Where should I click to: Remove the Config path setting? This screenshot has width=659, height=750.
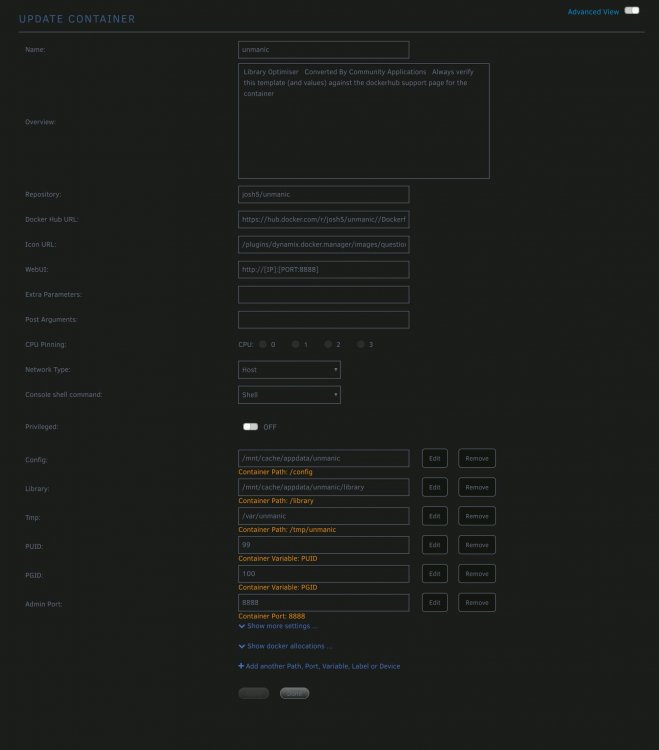[477, 458]
